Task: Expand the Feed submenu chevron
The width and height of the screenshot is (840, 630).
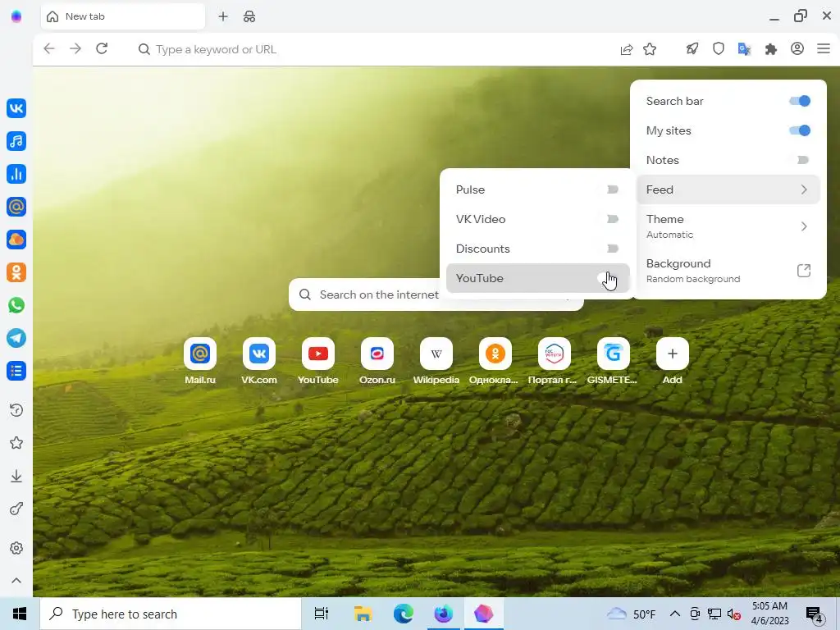Action: pos(804,189)
